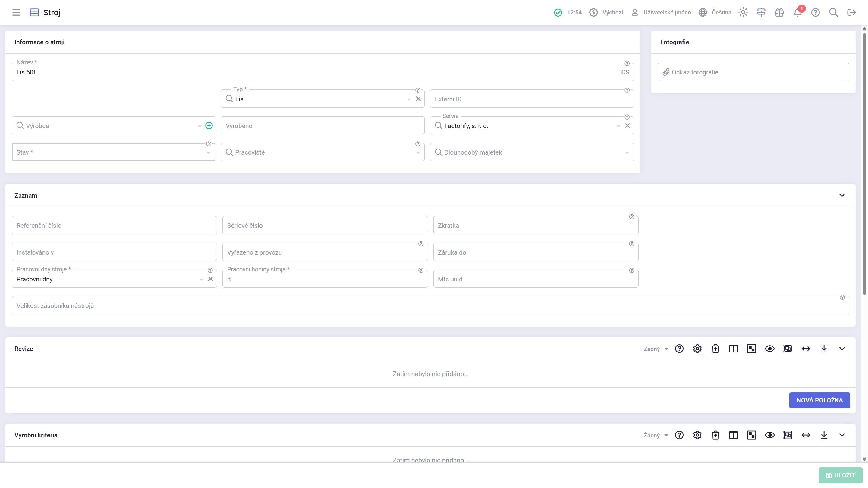Open the global search magnifier icon
This screenshot has height=488, width=868.
[x=833, y=12]
